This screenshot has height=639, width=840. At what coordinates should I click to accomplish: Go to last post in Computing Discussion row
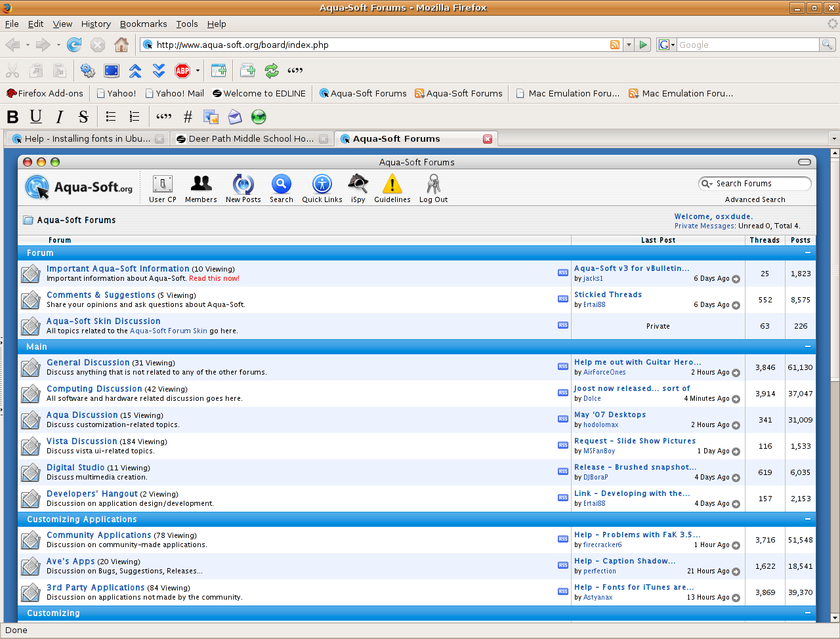(736, 399)
